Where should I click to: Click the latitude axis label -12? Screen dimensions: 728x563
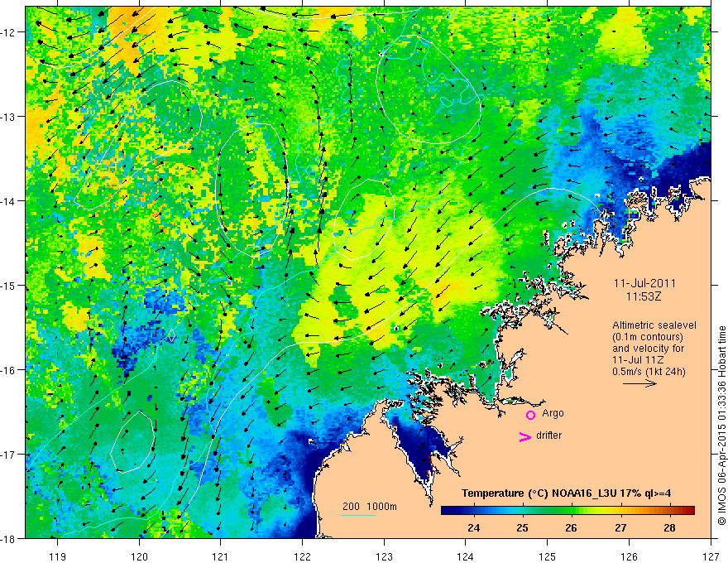point(9,32)
